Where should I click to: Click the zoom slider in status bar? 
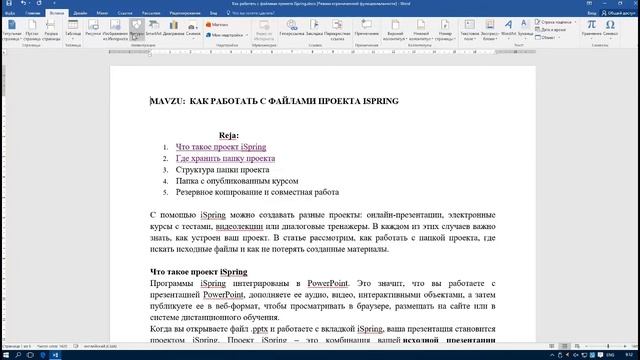608,346
